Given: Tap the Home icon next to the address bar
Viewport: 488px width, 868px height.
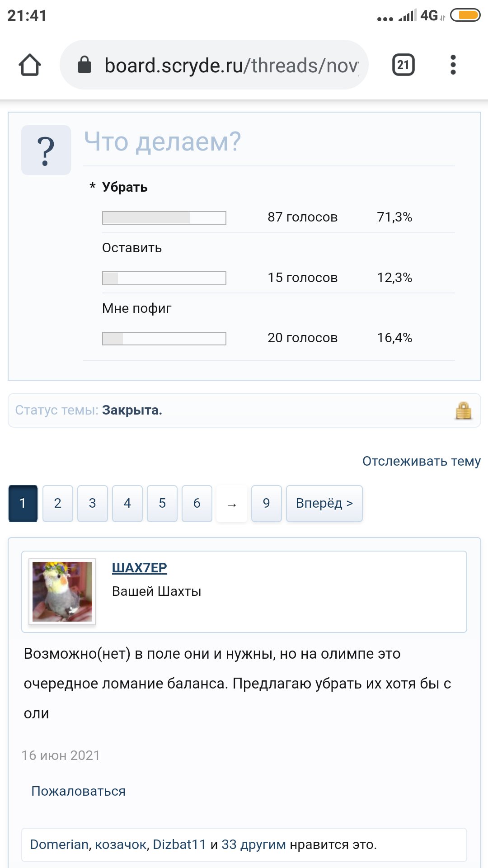Looking at the screenshot, I should pyautogui.click(x=29, y=65).
